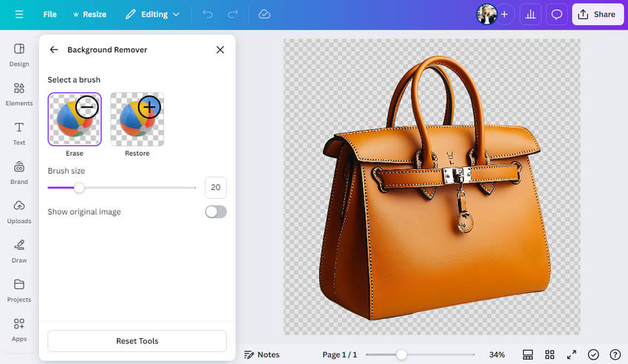This screenshot has height=364, width=628.
Task: Check the cloud save status icon
Action: pos(264,15)
